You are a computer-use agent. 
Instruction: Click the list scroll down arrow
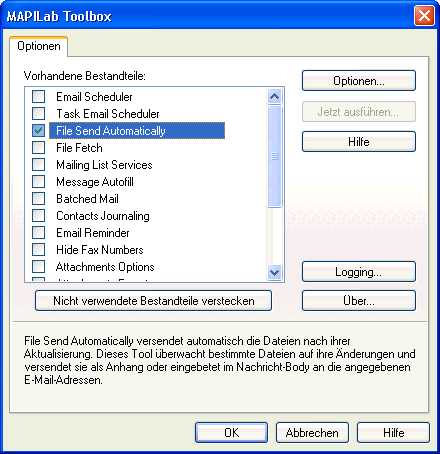coord(275,272)
